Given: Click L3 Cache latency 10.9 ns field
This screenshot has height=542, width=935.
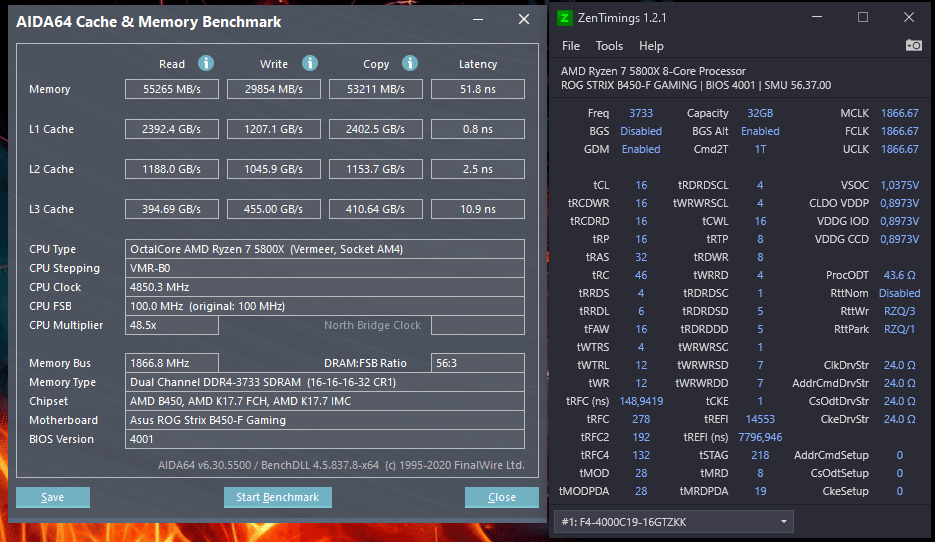Looking at the screenshot, I should click(478, 209).
